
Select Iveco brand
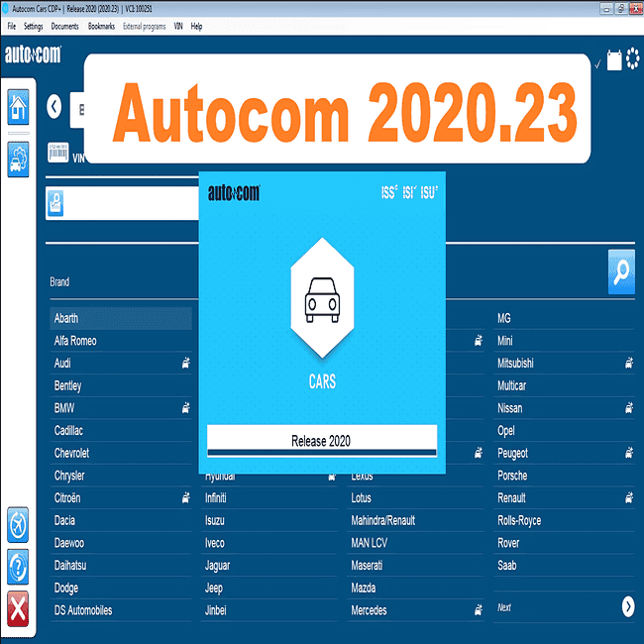pos(269,543)
